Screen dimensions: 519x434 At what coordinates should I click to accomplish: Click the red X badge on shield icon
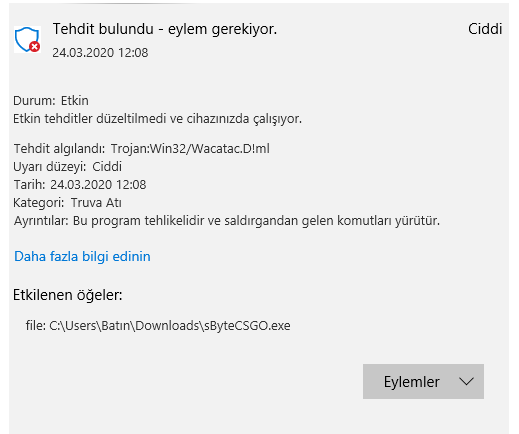[35, 47]
